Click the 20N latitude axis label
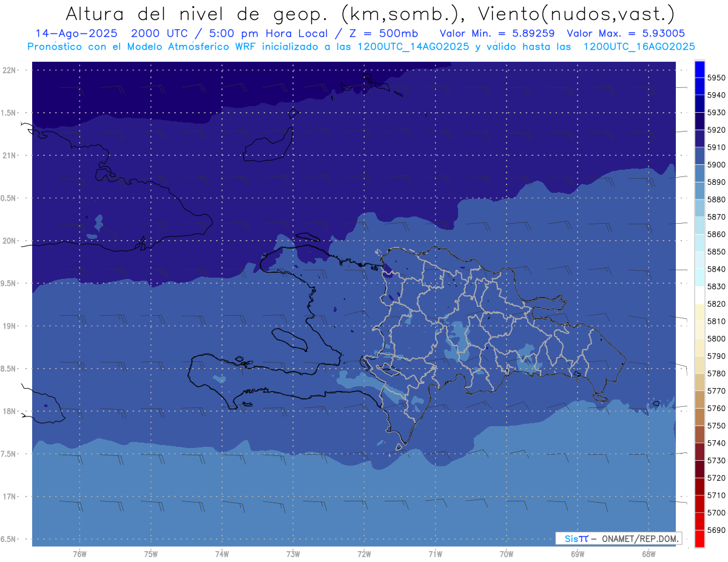The image size is (728, 562). [9, 241]
